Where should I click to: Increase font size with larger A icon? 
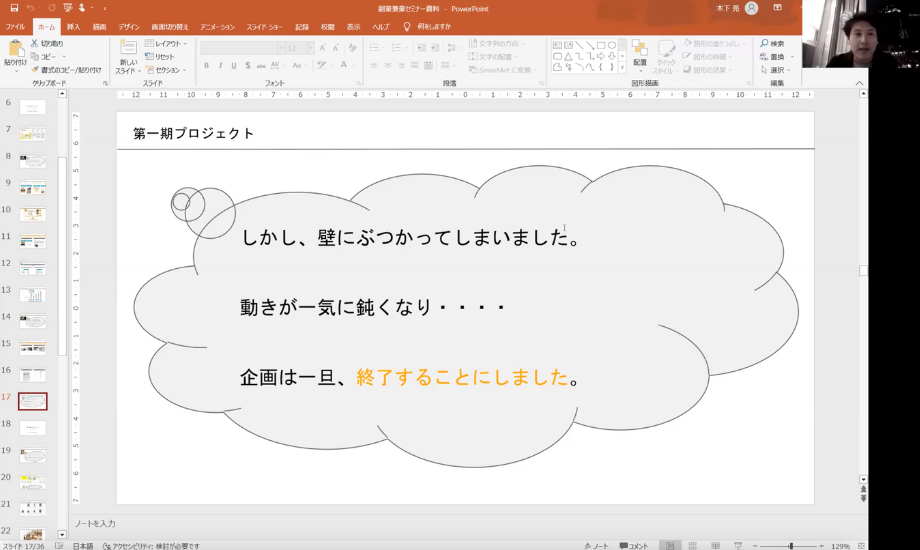[x=322, y=48]
